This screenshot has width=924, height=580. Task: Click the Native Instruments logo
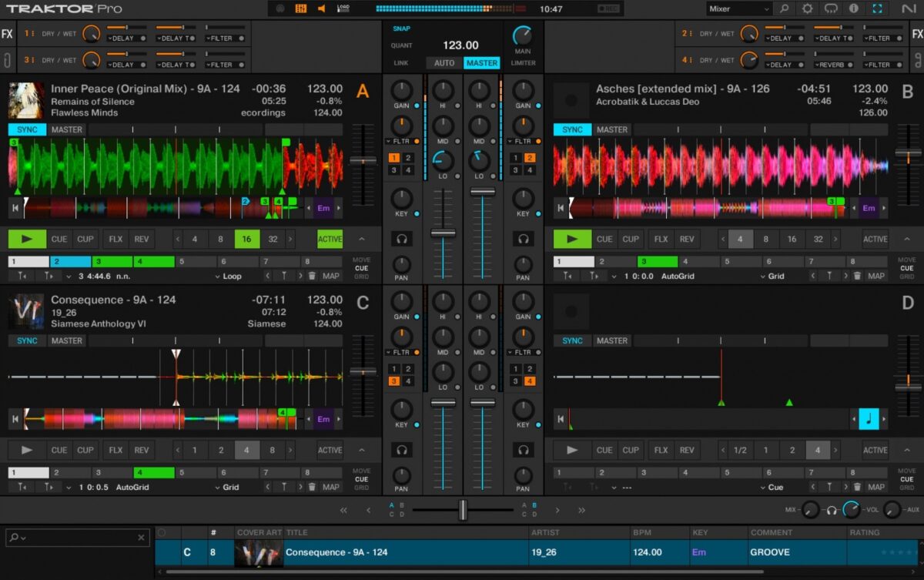[909, 8]
